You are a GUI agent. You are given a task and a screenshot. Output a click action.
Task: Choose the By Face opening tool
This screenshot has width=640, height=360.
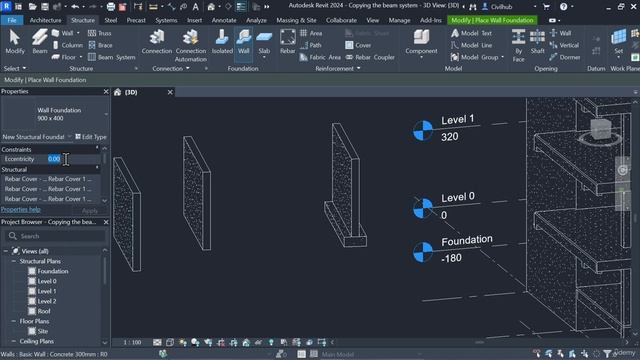[518, 45]
